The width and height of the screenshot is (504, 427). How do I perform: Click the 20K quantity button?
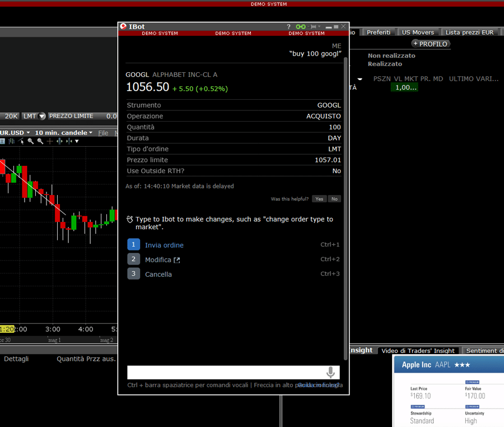pos(11,116)
